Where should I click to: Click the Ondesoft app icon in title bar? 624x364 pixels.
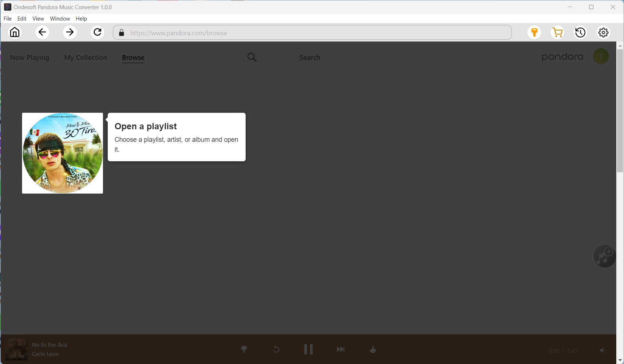(7, 7)
